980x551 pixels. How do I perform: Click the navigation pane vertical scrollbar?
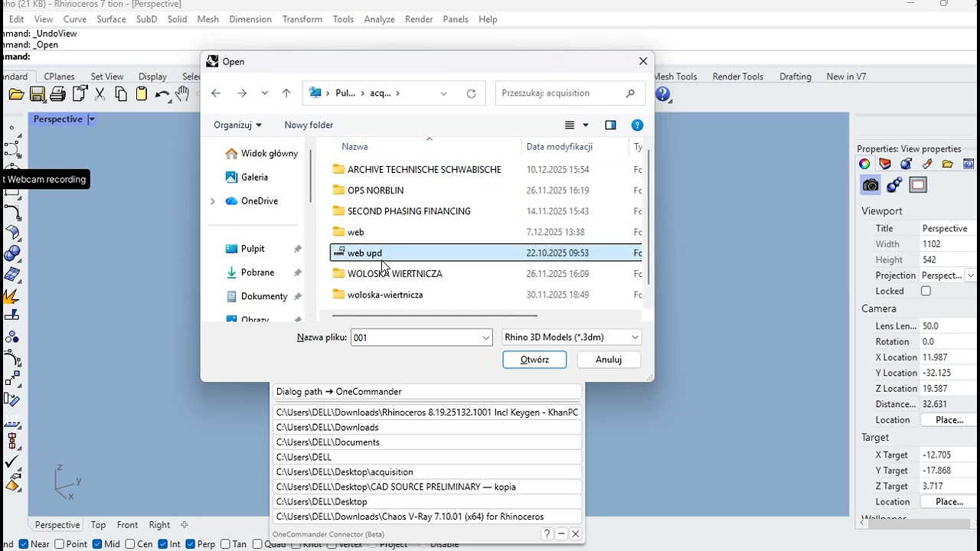[x=310, y=176]
